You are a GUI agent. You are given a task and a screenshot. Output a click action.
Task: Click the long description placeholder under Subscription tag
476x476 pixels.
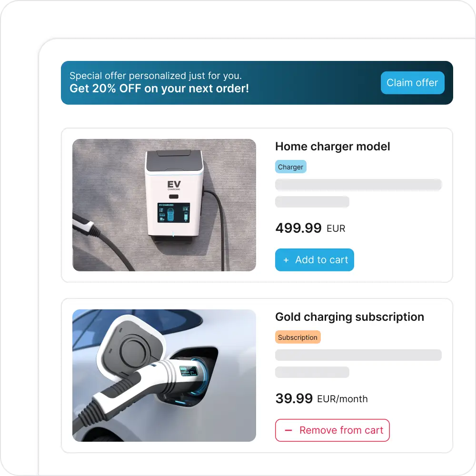pos(358,355)
